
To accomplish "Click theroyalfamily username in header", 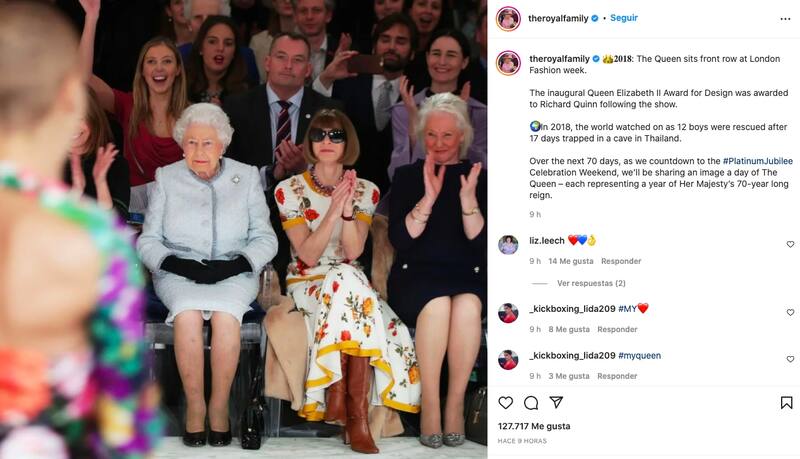I will (558, 18).
